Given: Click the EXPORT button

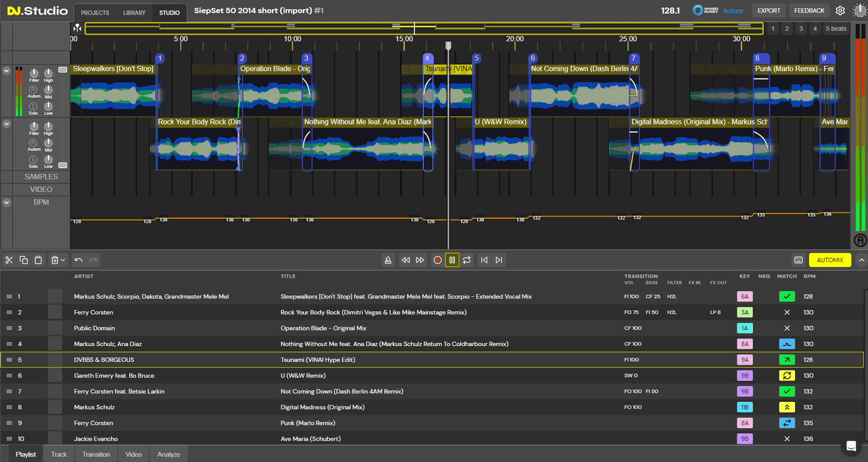Looking at the screenshot, I should [x=768, y=10].
